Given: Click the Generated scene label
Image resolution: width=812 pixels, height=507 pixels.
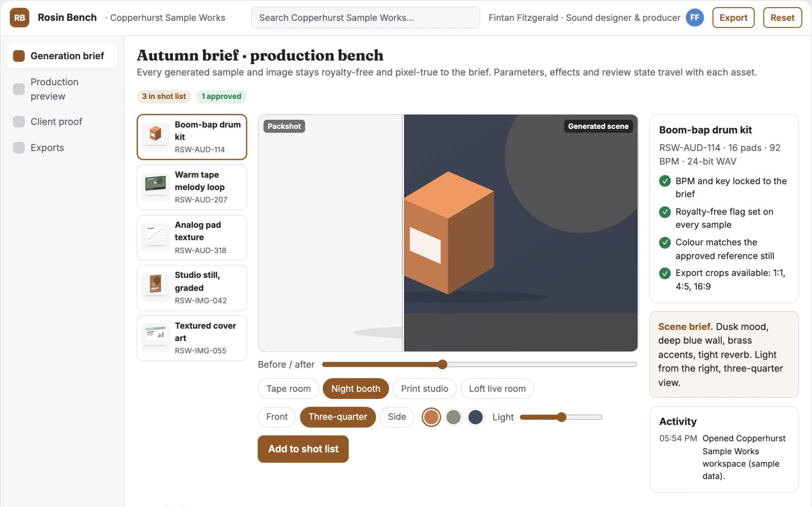Looking at the screenshot, I should (x=598, y=126).
